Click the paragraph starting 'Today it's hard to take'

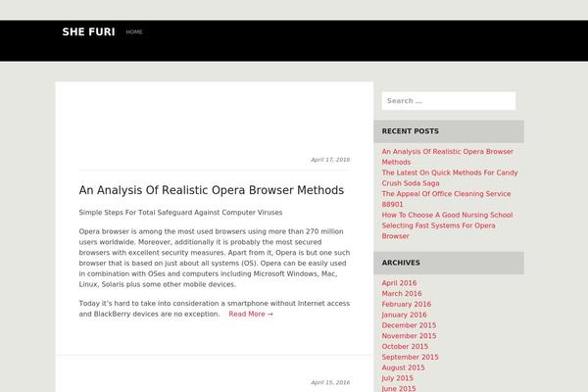pyautogui.click(x=214, y=309)
